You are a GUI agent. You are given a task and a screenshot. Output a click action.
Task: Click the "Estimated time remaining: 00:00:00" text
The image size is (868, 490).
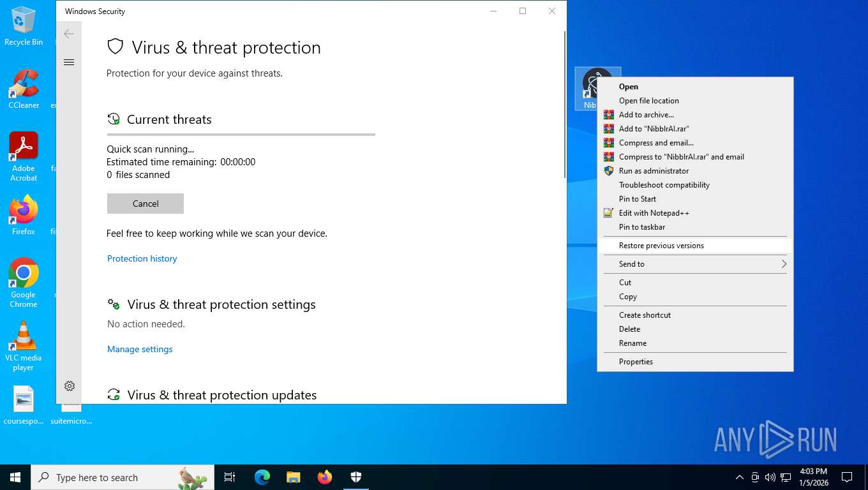[181, 162]
